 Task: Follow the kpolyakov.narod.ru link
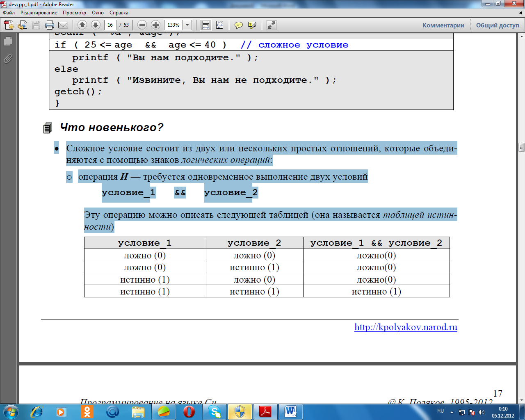406,327
